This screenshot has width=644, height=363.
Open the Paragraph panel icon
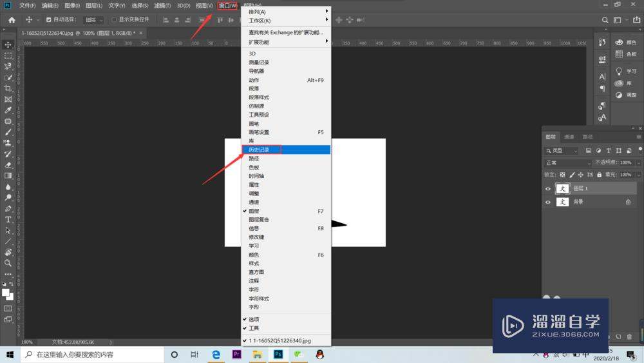602,88
